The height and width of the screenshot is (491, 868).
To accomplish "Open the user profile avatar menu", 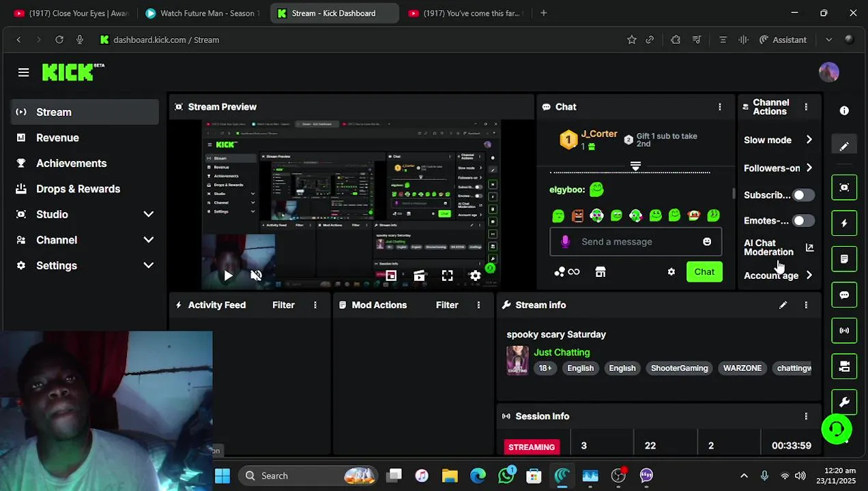I will point(828,72).
